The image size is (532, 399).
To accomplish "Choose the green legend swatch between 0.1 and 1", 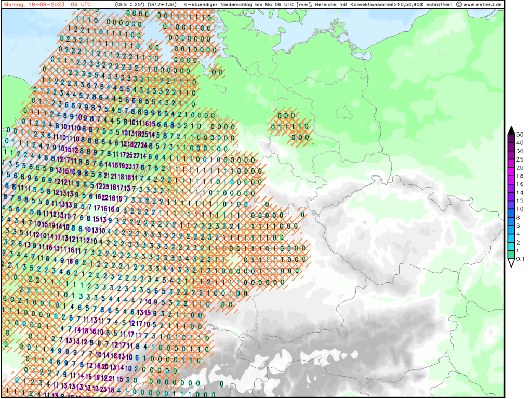I will point(511,255).
